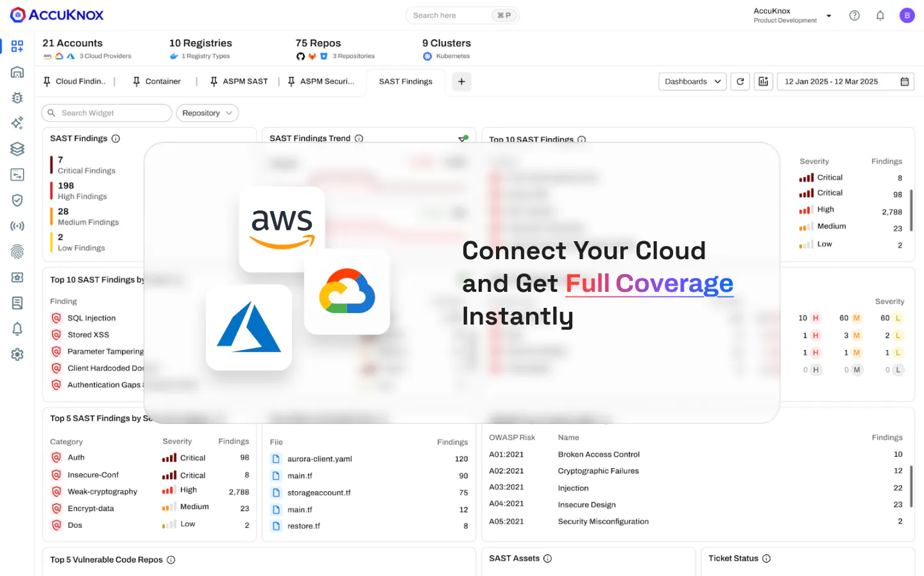Click the Cryptographic Failures row
This screenshot has height=576, width=924.
[x=696, y=471]
